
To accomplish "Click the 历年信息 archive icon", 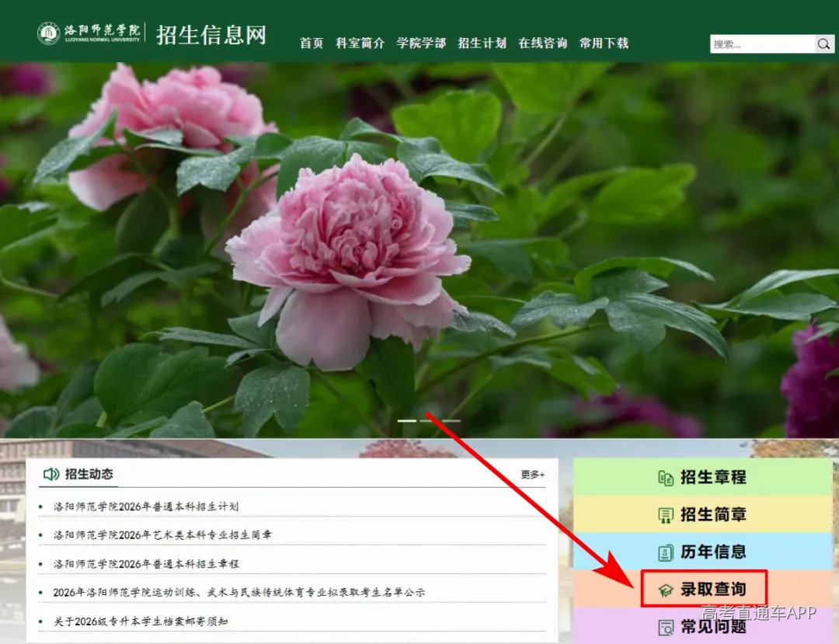I will (666, 552).
